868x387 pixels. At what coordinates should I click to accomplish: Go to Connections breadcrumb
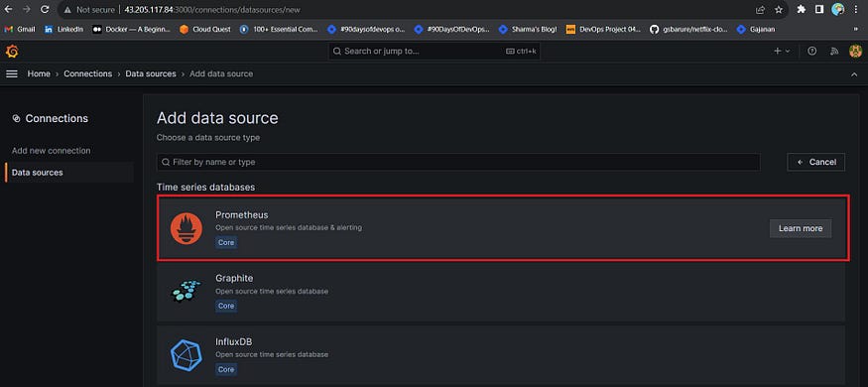coord(87,73)
